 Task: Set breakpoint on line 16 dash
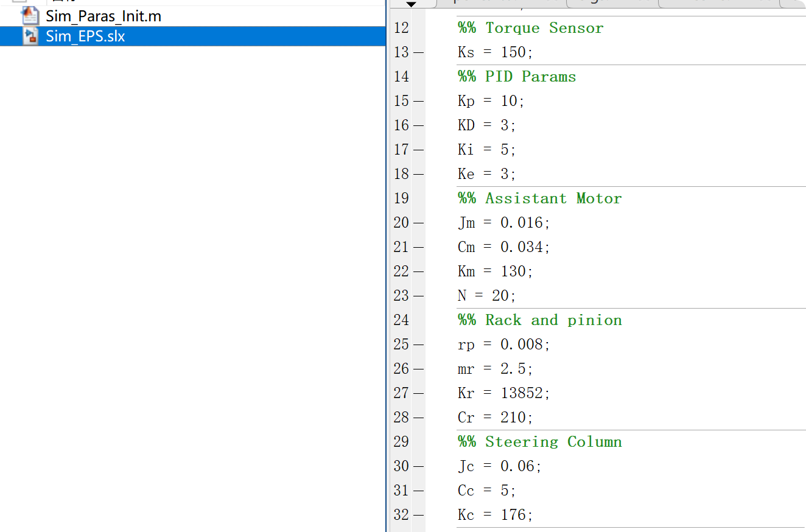418,125
